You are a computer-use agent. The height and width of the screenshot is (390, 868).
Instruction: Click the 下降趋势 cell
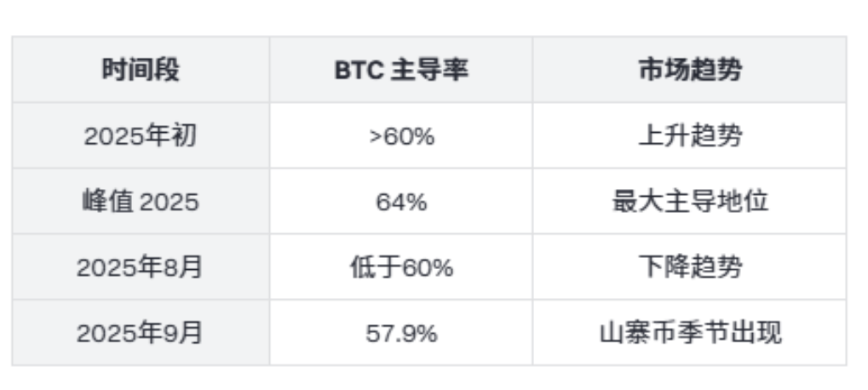coord(689,267)
